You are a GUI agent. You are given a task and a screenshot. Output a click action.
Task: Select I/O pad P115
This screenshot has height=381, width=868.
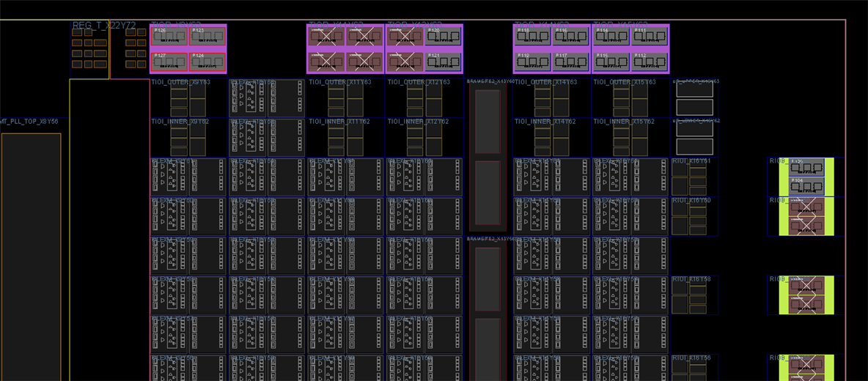(611, 62)
